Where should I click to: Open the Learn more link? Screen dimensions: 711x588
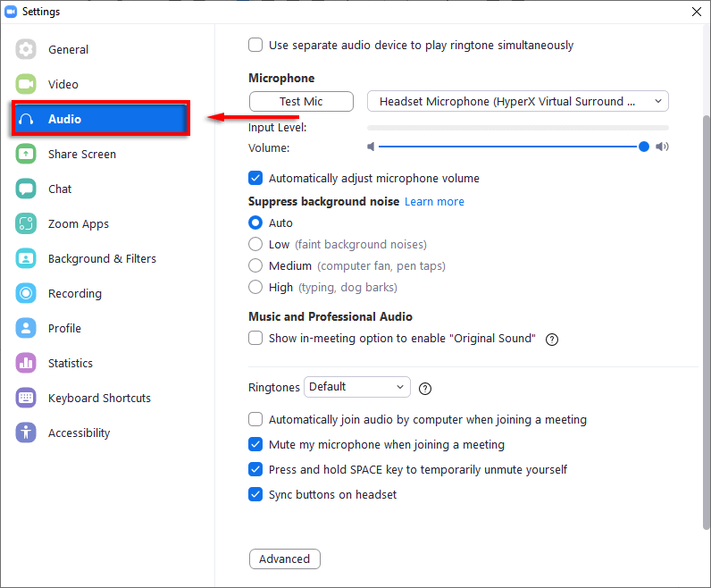434,202
